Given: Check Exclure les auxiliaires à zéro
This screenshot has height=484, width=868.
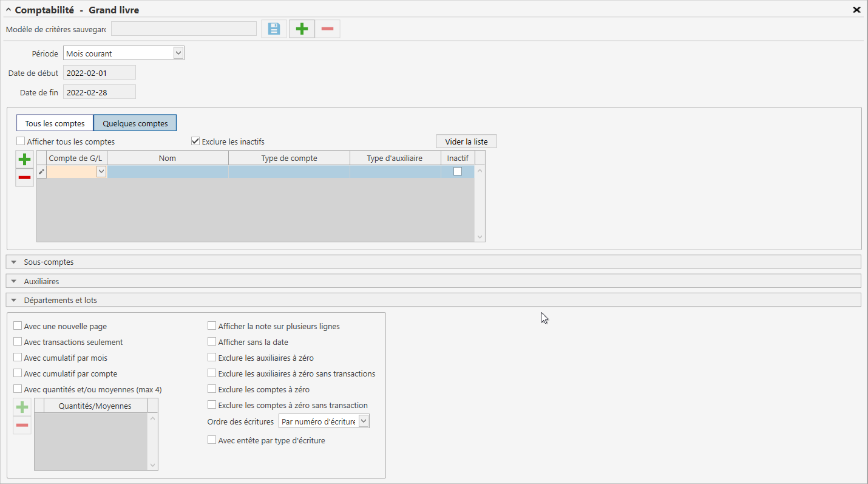Looking at the screenshot, I should (212, 358).
